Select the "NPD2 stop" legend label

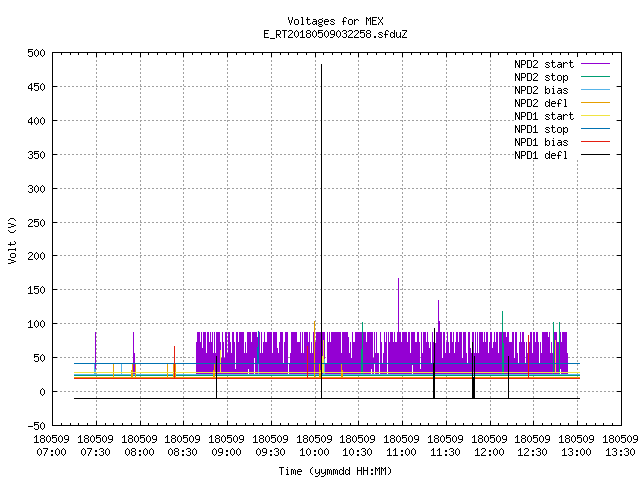click(x=541, y=77)
